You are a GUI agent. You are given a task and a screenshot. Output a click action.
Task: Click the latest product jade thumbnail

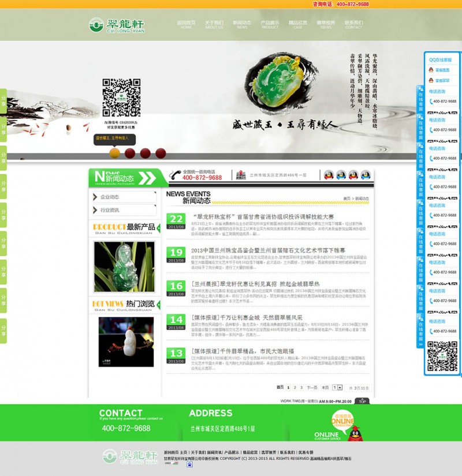124,267
